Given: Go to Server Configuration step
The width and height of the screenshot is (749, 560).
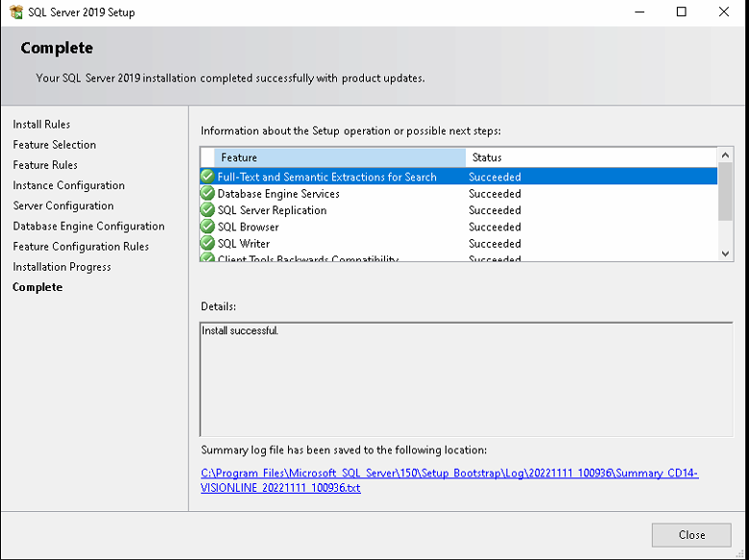Looking at the screenshot, I should tap(63, 206).
